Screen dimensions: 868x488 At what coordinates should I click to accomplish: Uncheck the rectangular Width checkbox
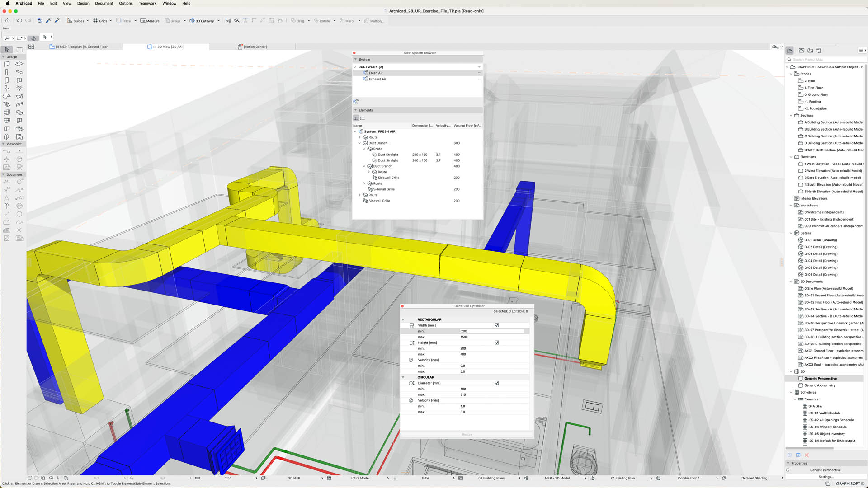[x=496, y=325]
